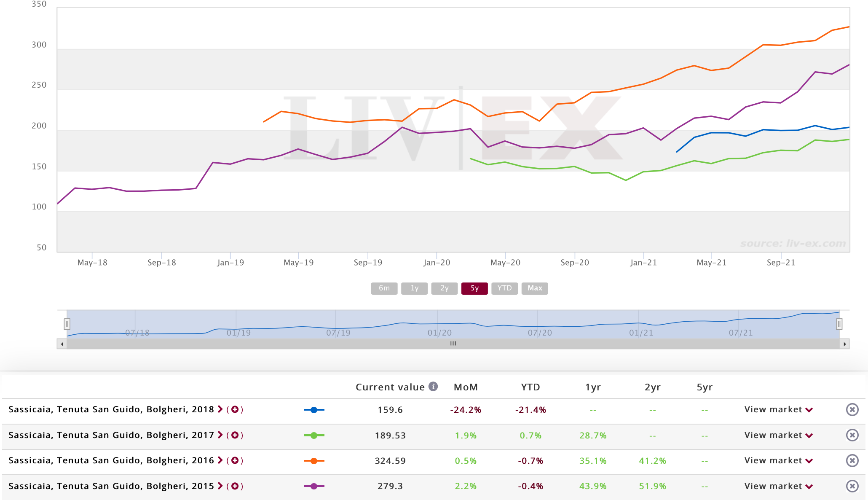Click current value 189.53

point(390,435)
